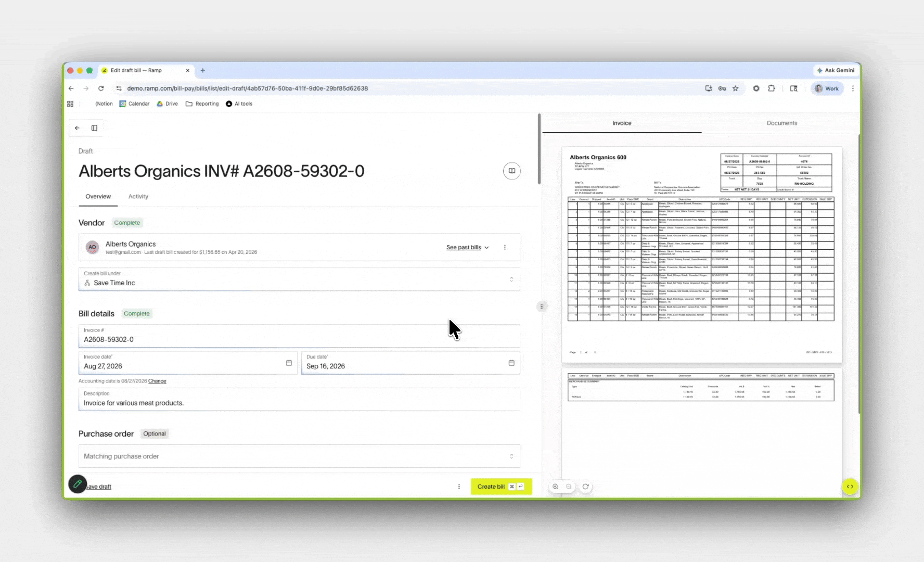Go back in the browser
Screen dimensions: 924x562
pos(71,88)
